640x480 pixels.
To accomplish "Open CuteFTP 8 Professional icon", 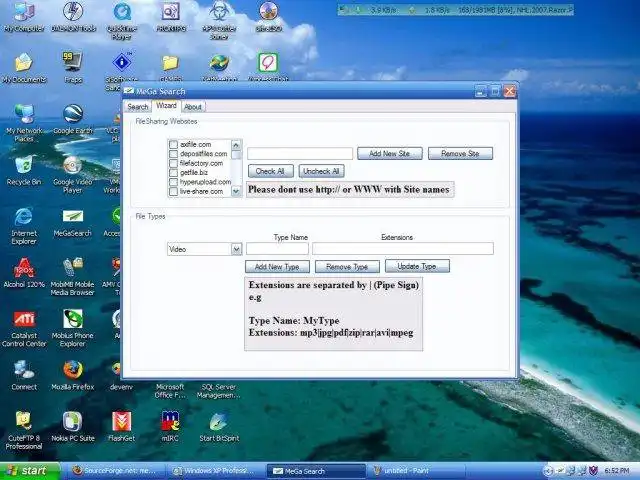I will (x=24, y=431).
